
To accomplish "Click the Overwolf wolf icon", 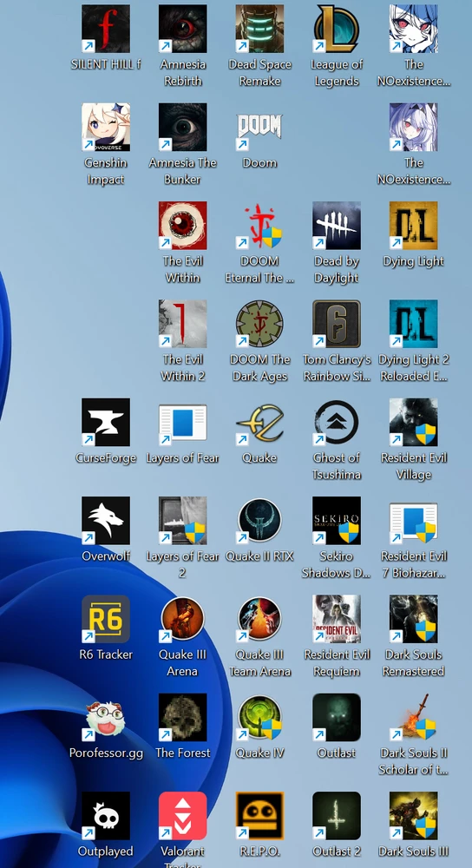I will coord(106,520).
